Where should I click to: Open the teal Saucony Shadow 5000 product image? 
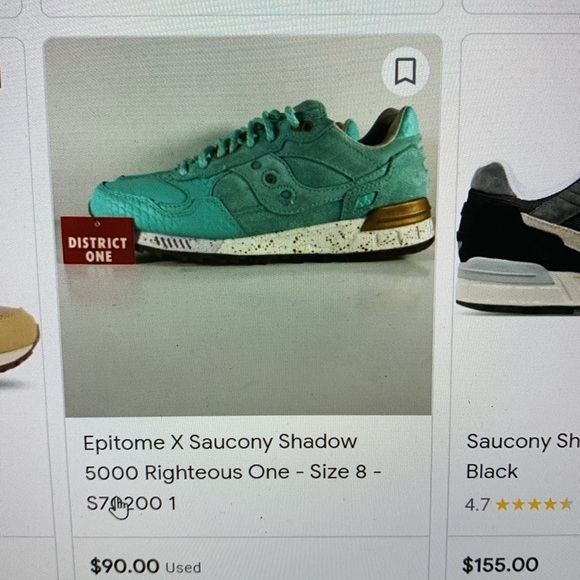pos(242,226)
